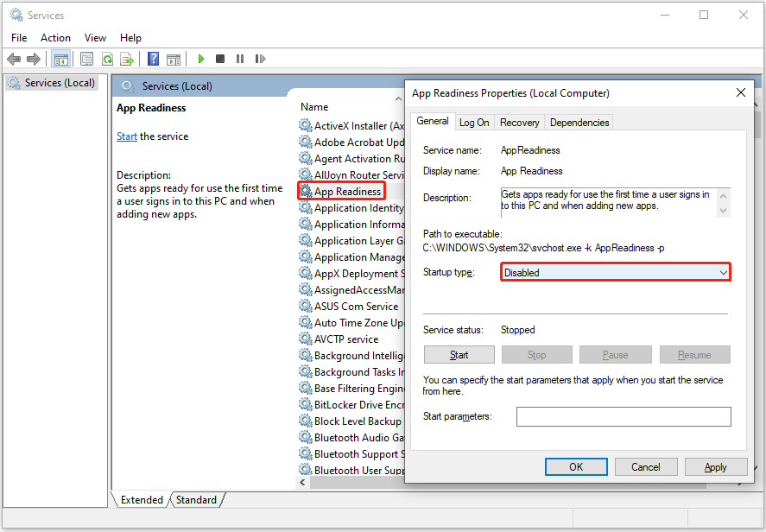Click Pause Service toolbar icon

[240, 59]
